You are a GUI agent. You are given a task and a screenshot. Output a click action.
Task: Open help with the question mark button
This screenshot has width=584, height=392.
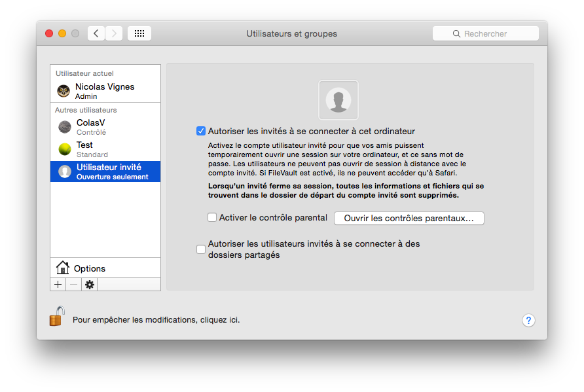[x=528, y=320]
